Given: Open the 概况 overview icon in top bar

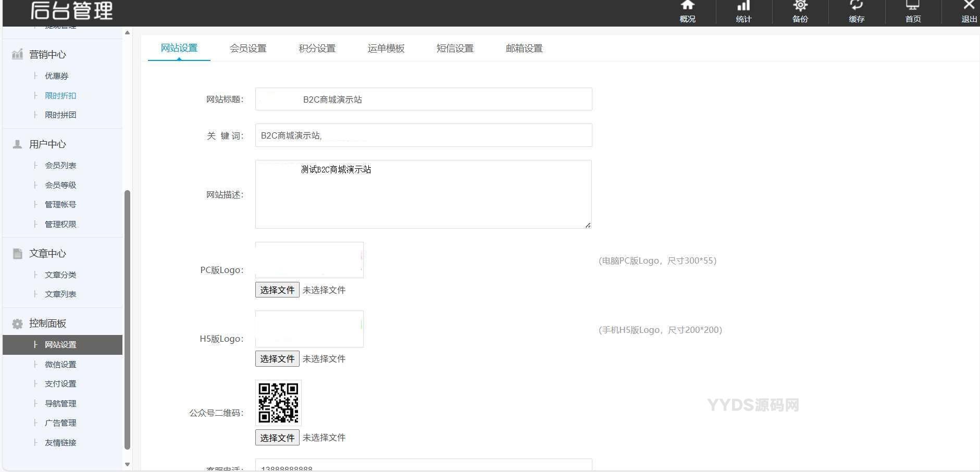Looking at the screenshot, I should coord(687,10).
